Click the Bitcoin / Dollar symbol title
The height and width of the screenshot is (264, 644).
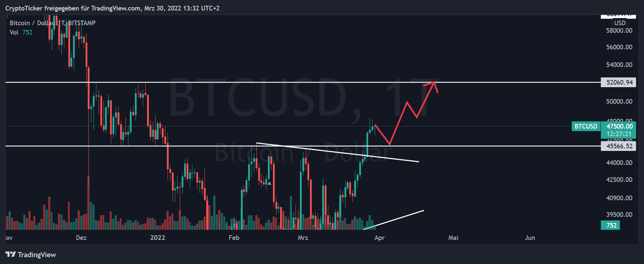click(32, 23)
